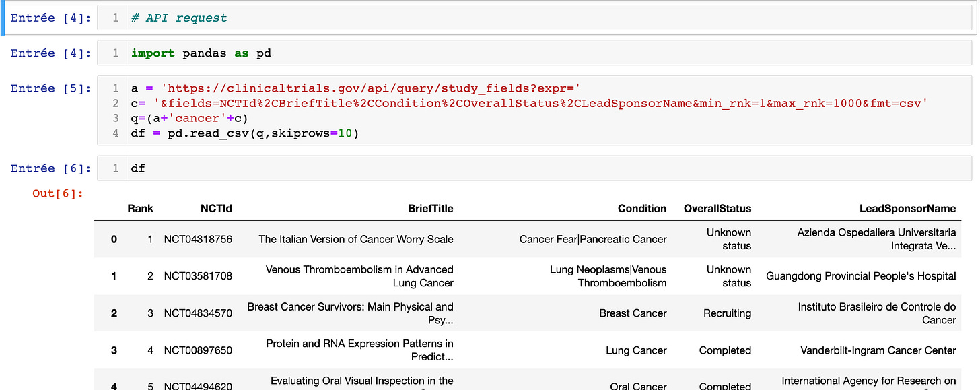This screenshot has width=980, height=390.
Task: Click the Condition column header
Action: (x=642, y=209)
